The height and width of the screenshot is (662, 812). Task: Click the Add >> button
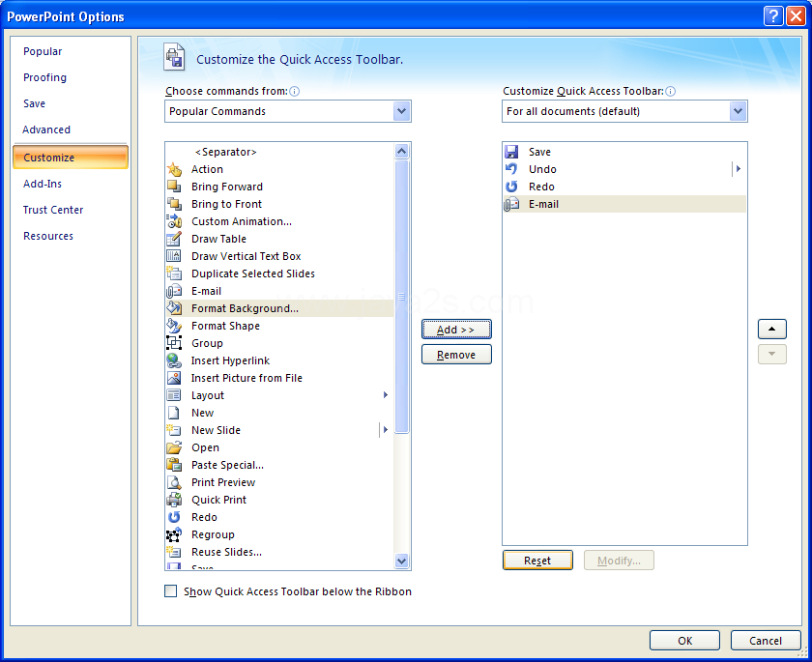(456, 330)
